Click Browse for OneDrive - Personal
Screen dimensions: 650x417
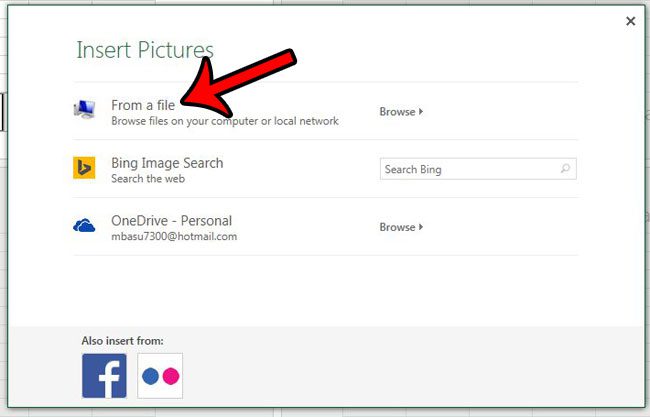pos(397,227)
